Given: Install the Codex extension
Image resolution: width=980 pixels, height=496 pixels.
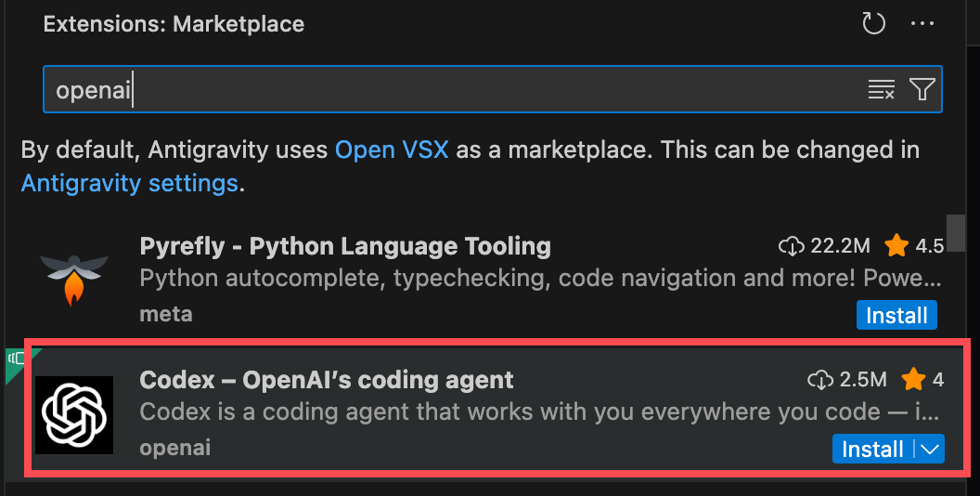Looking at the screenshot, I should pos(872,450).
